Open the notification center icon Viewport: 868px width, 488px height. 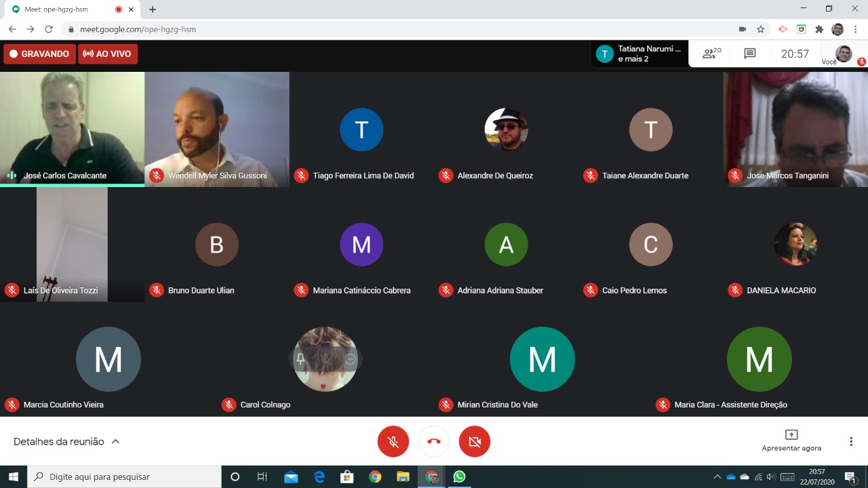click(x=850, y=476)
